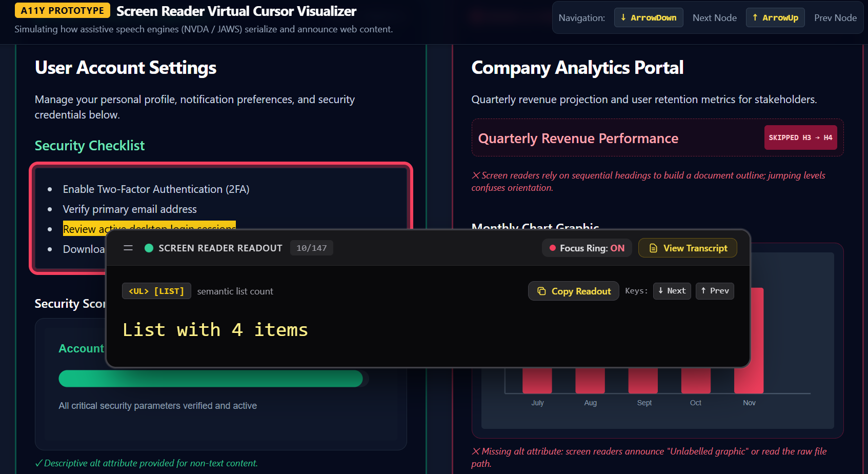Click the <UL> [LIST] tag badge
This screenshot has width=868, height=474.
pos(156,291)
